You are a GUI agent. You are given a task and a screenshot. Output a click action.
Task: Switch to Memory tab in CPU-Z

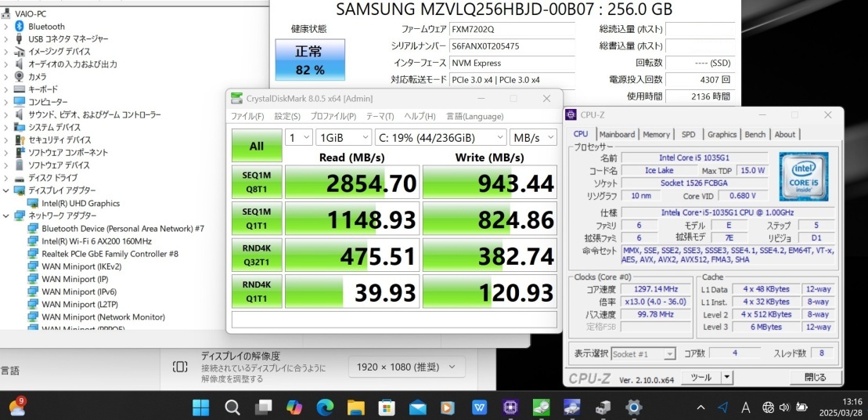point(657,134)
